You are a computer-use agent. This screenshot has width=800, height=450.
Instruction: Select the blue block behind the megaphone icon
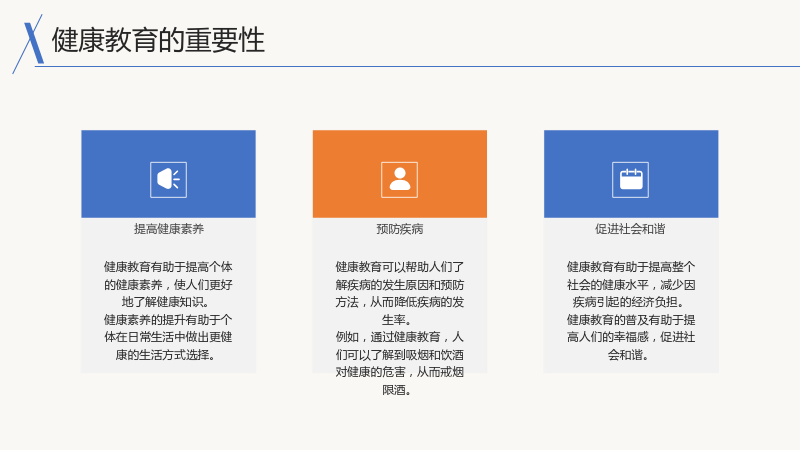[x=168, y=174]
